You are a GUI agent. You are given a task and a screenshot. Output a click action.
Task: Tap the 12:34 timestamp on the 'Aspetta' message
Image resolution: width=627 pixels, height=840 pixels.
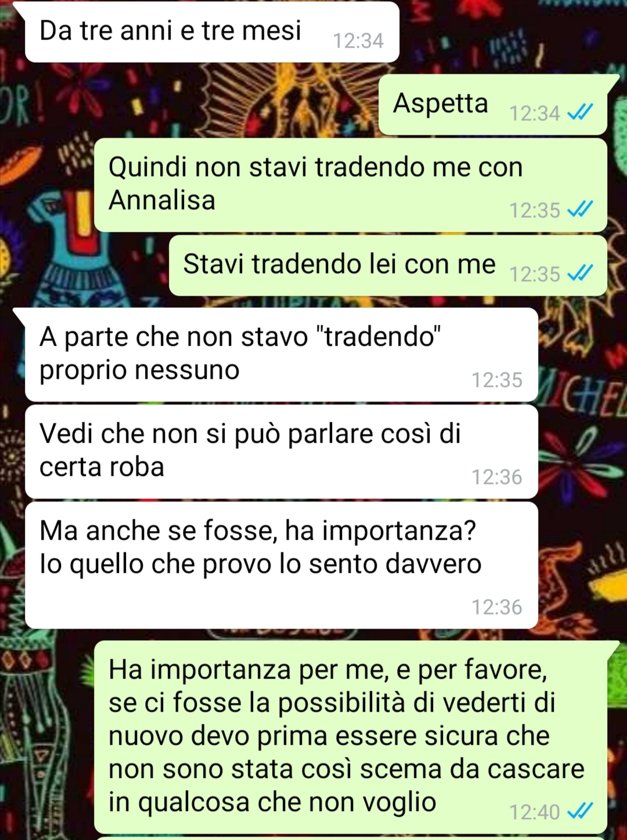click(x=535, y=113)
